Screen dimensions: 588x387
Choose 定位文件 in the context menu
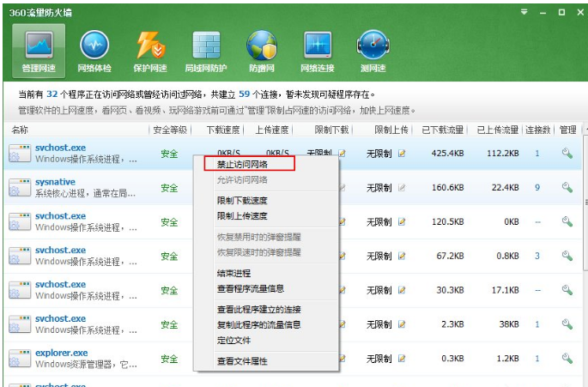(233, 341)
